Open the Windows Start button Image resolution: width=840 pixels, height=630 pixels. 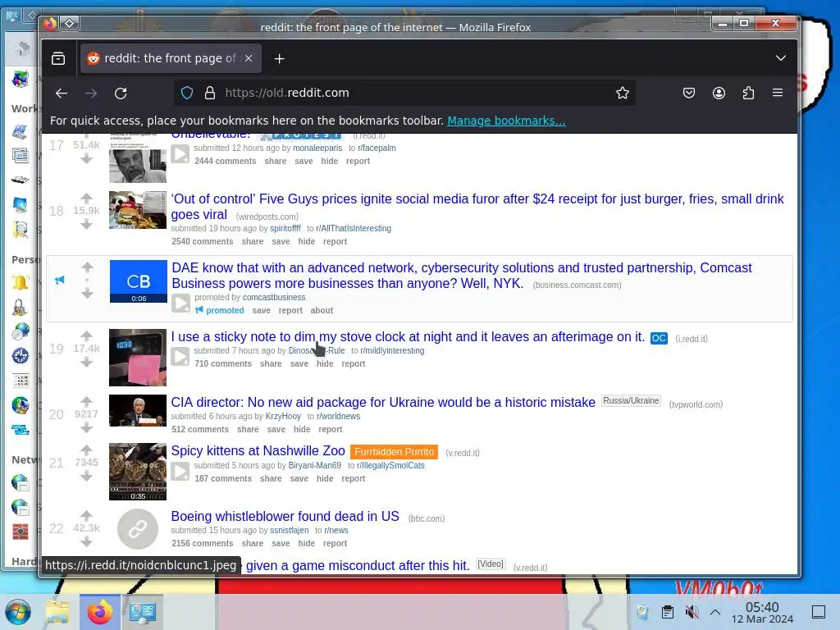[x=18, y=612]
